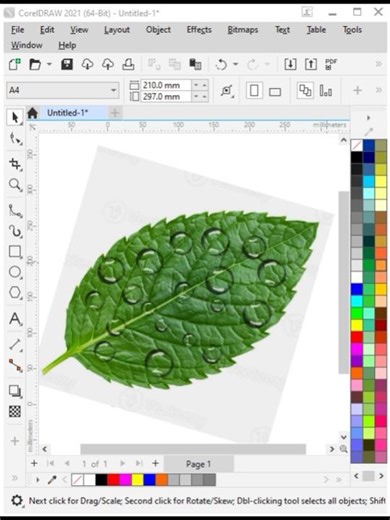This screenshot has width=390, height=520.
Task: Open the A4 page size dropdown
Action: click(x=113, y=90)
